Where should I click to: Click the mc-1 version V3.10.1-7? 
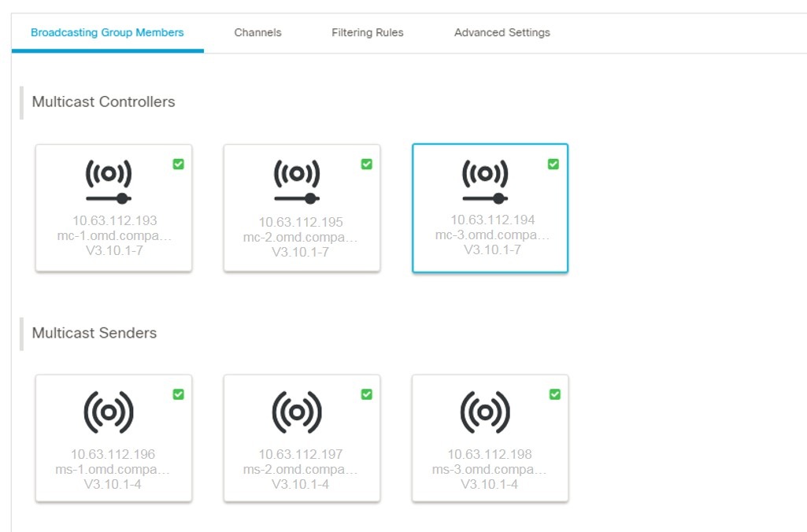(114, 250)
